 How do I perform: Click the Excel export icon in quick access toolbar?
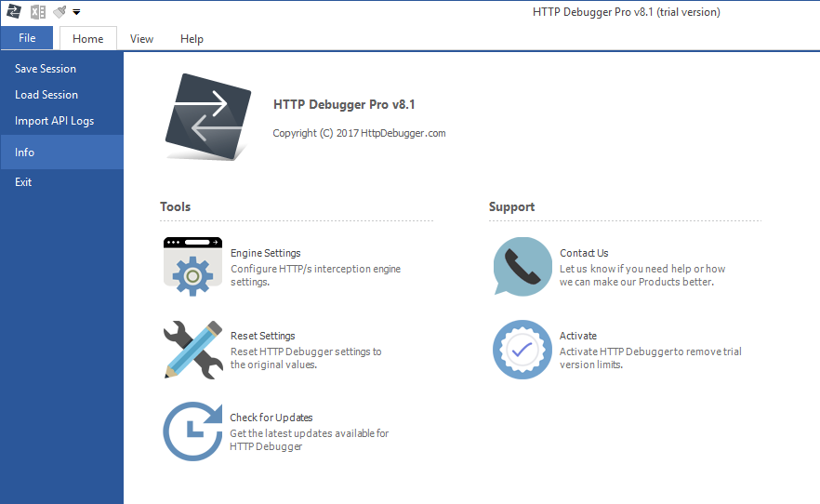pyautogui.click(x=37, y=11)
